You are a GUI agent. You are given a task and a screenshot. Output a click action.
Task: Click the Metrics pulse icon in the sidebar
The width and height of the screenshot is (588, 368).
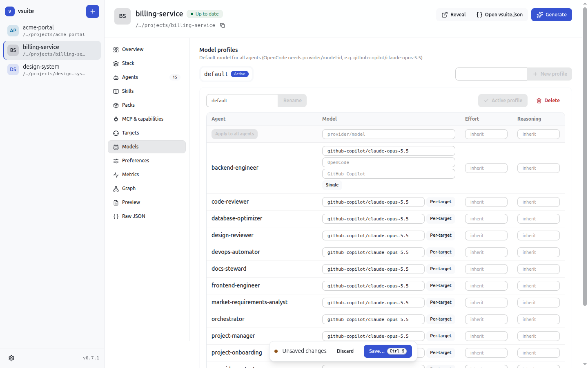pos(116,175)
